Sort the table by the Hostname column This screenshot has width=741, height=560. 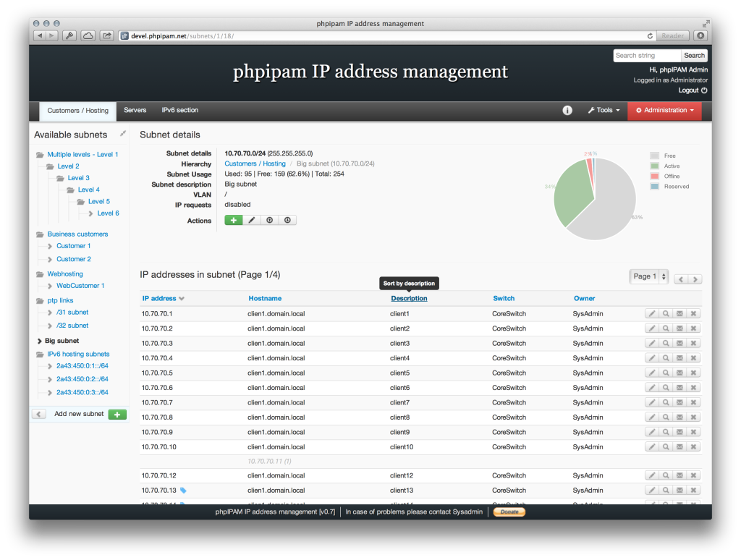point(265,299)
